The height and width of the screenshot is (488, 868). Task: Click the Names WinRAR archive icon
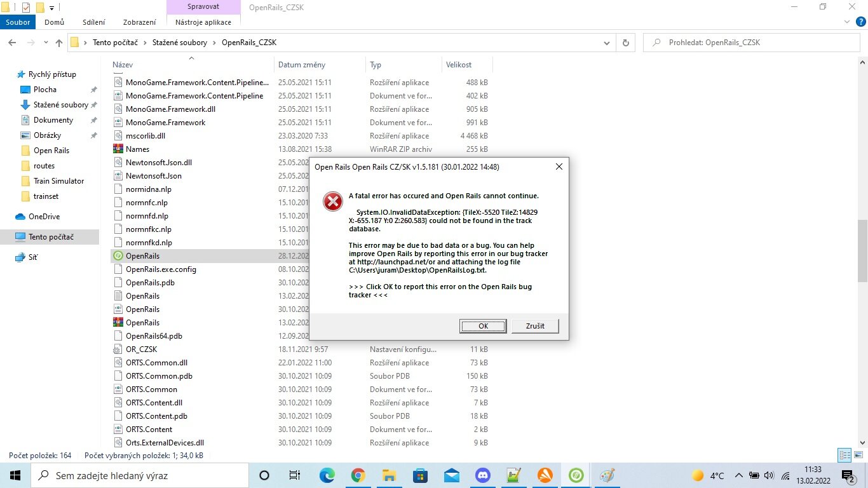[x=118, y=149]
